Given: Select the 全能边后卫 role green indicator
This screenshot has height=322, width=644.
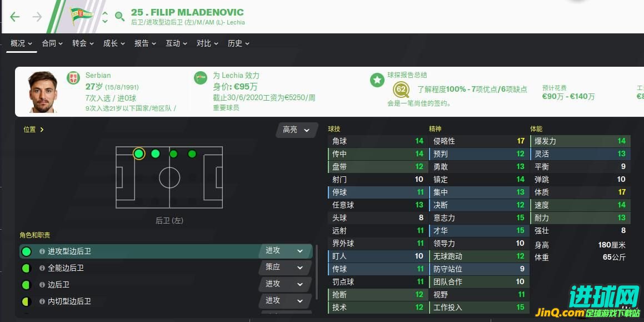Looking at the screenshot, I should [26, 268].
